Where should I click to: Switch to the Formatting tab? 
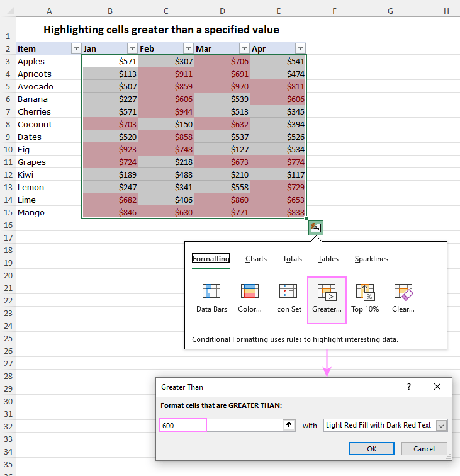click(211, 259)
